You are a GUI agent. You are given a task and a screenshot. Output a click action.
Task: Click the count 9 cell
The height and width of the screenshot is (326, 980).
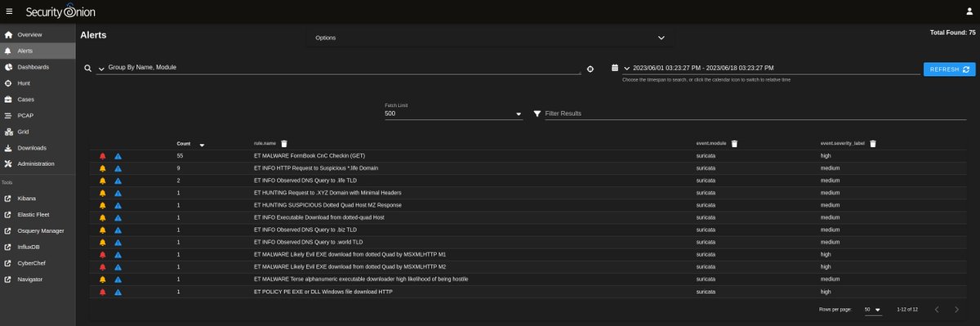tap(178, 167)
